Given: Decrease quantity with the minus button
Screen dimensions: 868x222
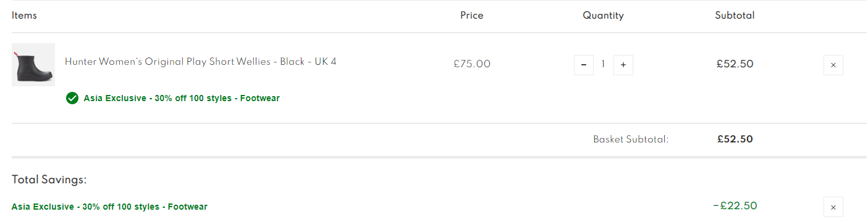Looking at the screenshot, I should click(583, 65).
